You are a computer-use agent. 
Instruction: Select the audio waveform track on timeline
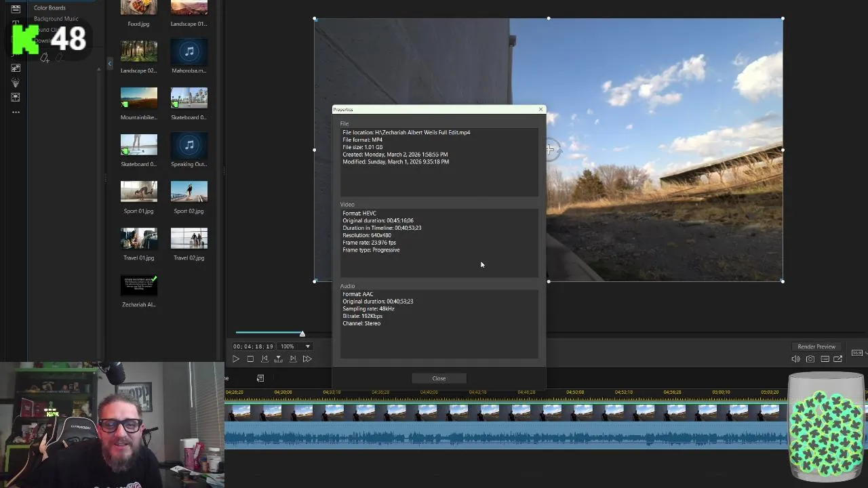[x=506, y=435]
